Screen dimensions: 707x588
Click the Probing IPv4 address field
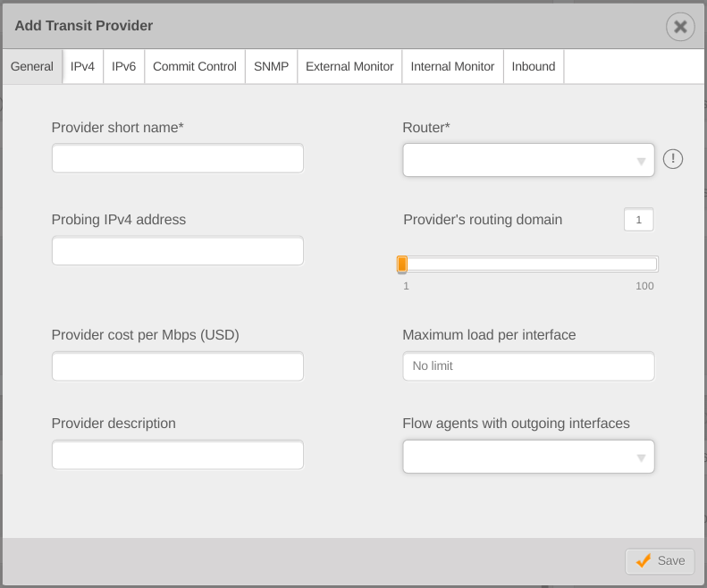[x=178, y=250]
